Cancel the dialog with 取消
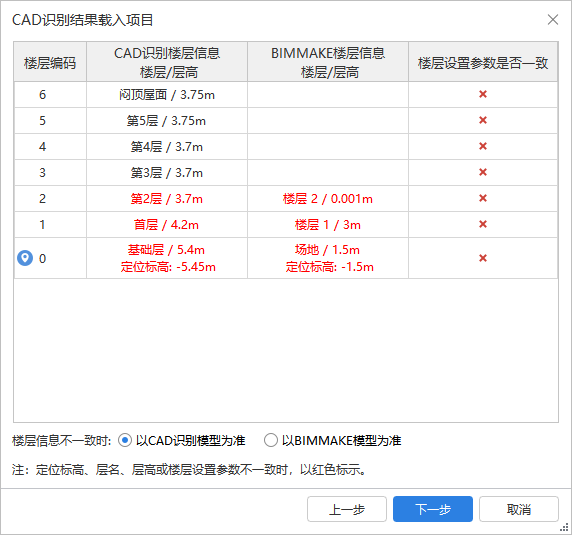This screenshot has height=535, width=572. [519, 509]
